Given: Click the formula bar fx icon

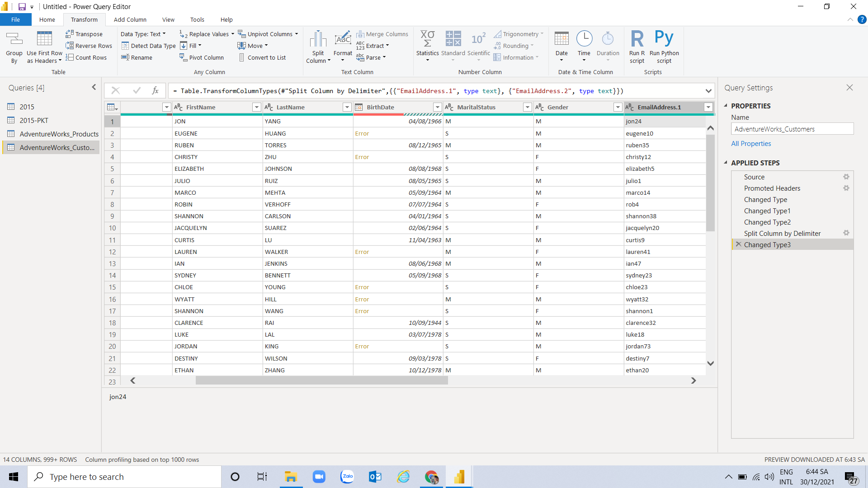Looking at the screenshot, I should (155, 90).
